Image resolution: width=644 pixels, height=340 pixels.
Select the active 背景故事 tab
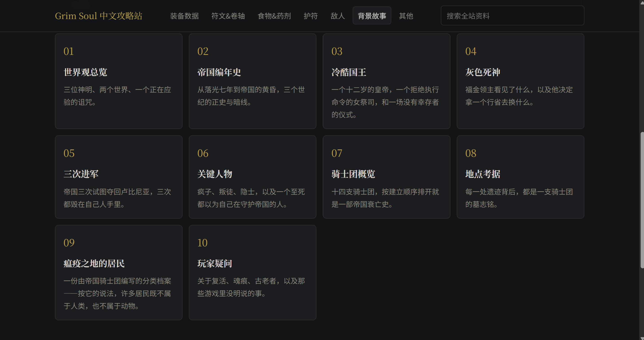click(x=372, y=16)
